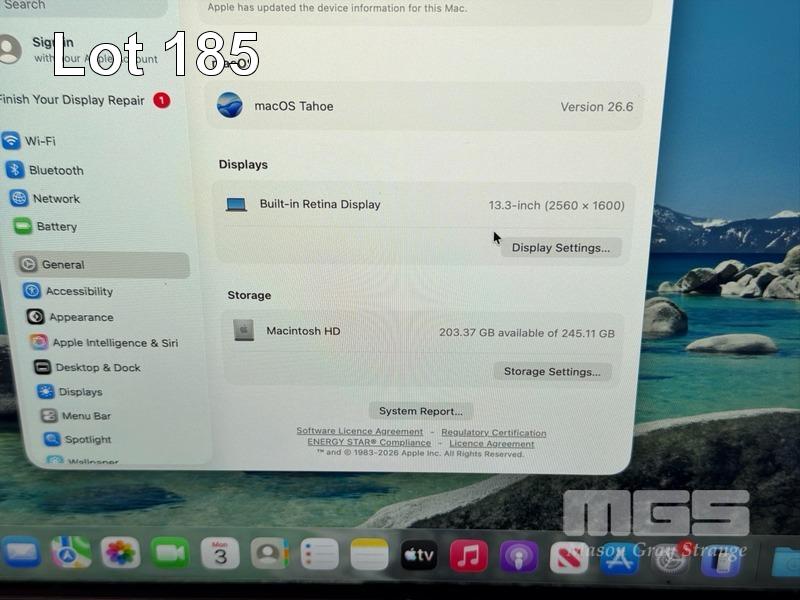Open Accessibility settings in the sidebar
Screen dimensions: 800x600
[68, 291]
